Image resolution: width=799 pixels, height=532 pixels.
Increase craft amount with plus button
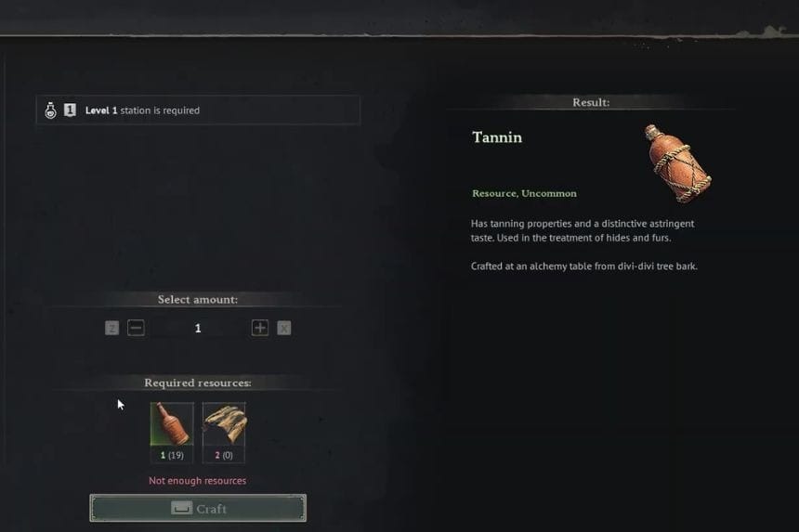click(x=260, y=328)
